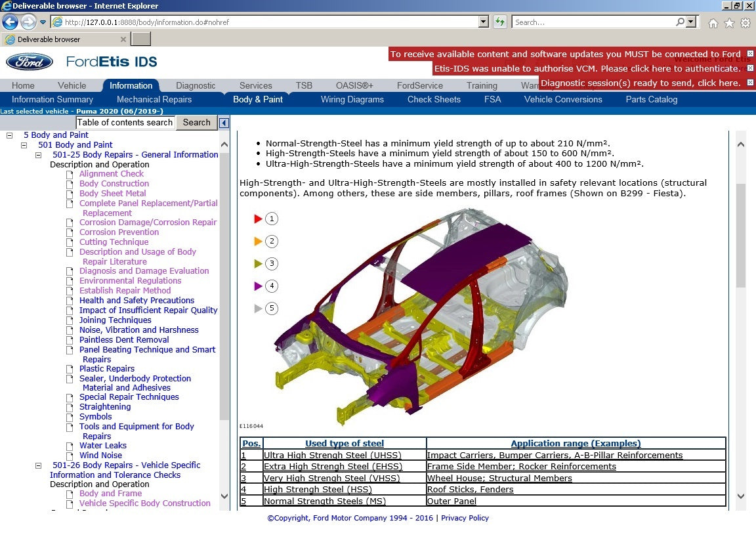Screen dimensions: 756x533
Task: Click the purple legend arrow marker 4
Action: [258, 286]
